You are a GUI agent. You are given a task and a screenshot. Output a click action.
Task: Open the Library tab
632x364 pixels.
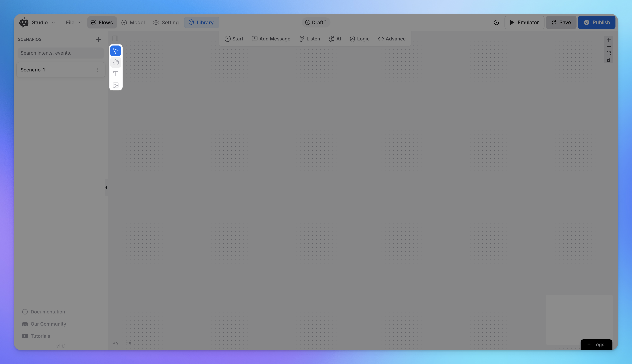click(x=202, y=23)
